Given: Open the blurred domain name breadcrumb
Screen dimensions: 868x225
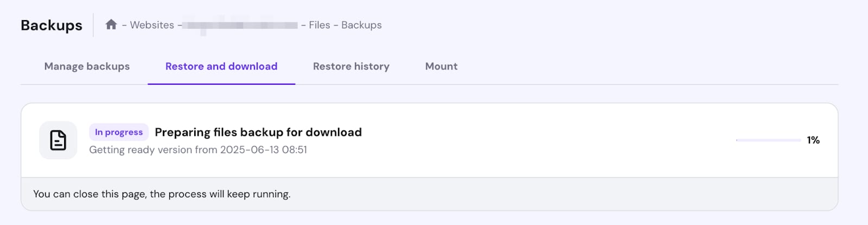Looking at the screenshot, I should pyautogui.click(x=241, y=25).
